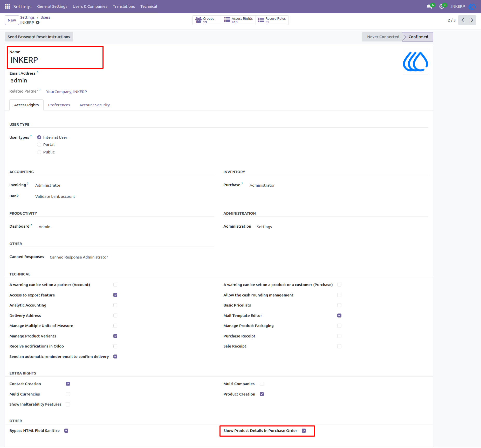Select the Access Rights tab
The image size is (481, 448).
click(x=26, y=105)
